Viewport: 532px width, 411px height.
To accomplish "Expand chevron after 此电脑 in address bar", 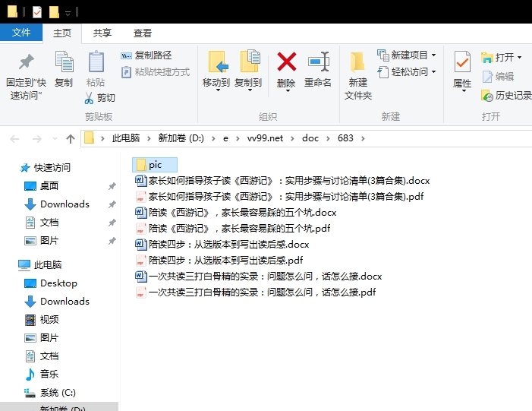I will point(149,138).
